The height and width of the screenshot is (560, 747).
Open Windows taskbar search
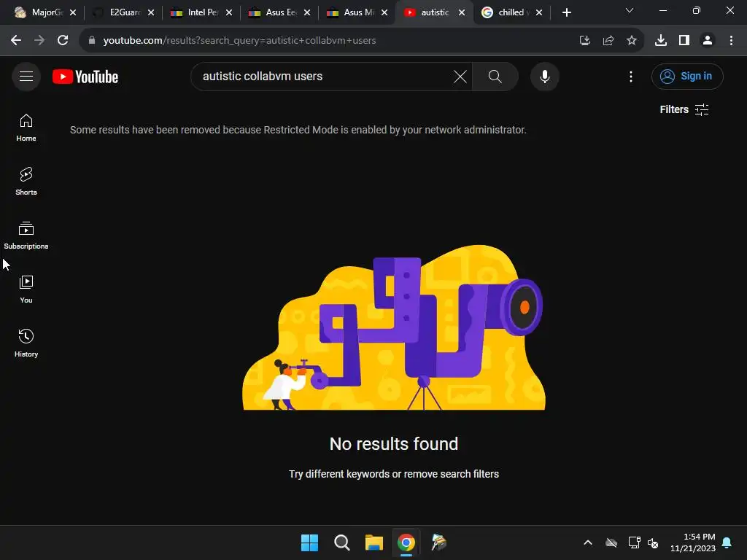[x=342, y=542]
